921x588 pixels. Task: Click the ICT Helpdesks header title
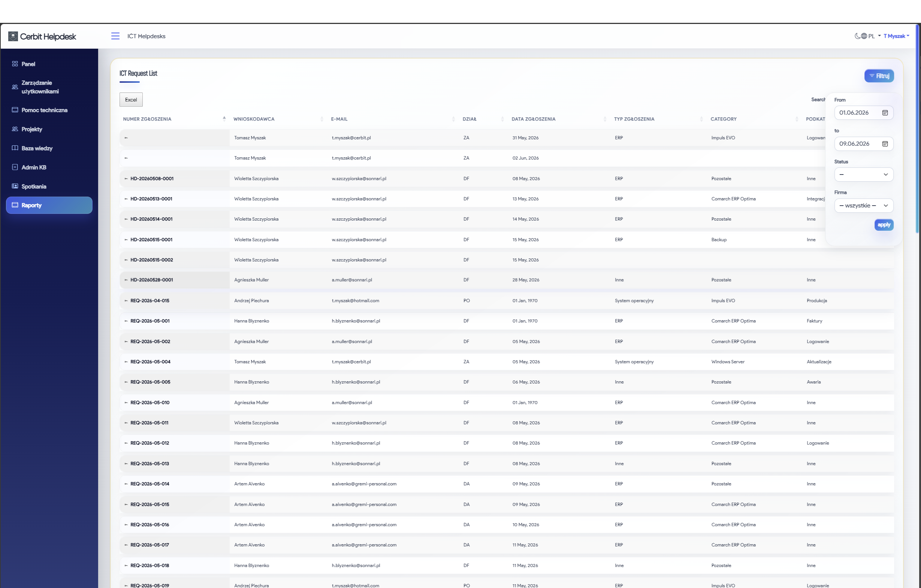click(146, 36)
